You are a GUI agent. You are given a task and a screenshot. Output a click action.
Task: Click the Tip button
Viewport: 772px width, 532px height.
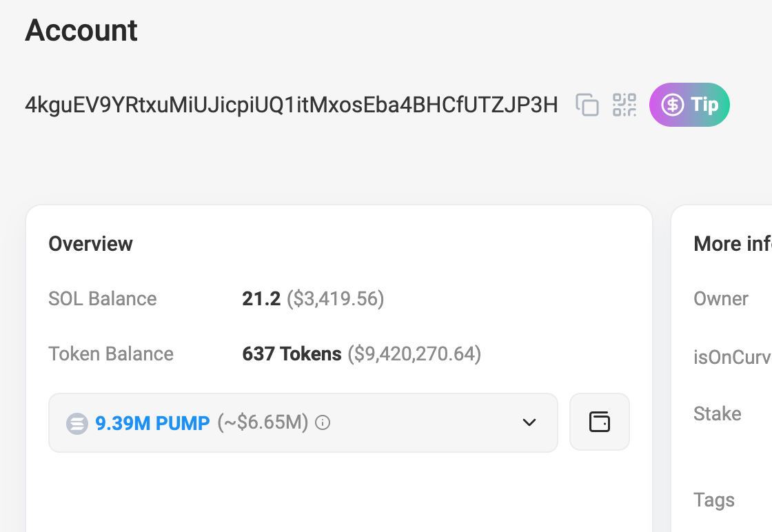(689, 105)
